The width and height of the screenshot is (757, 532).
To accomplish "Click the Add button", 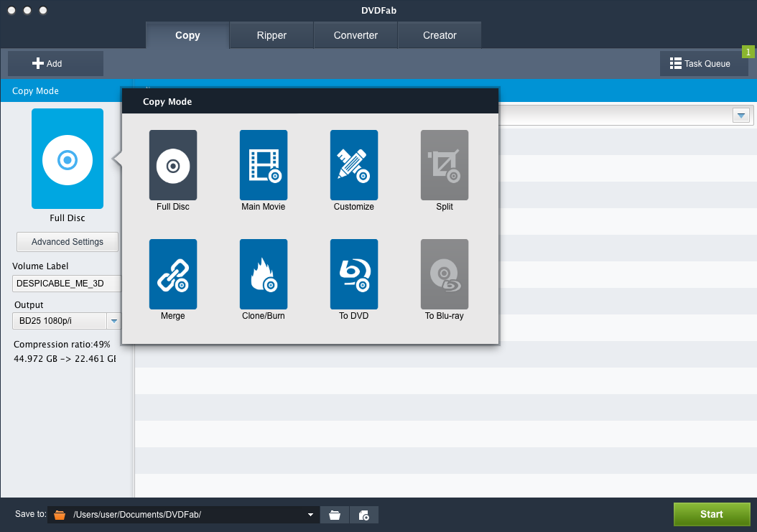I will 55,64.
